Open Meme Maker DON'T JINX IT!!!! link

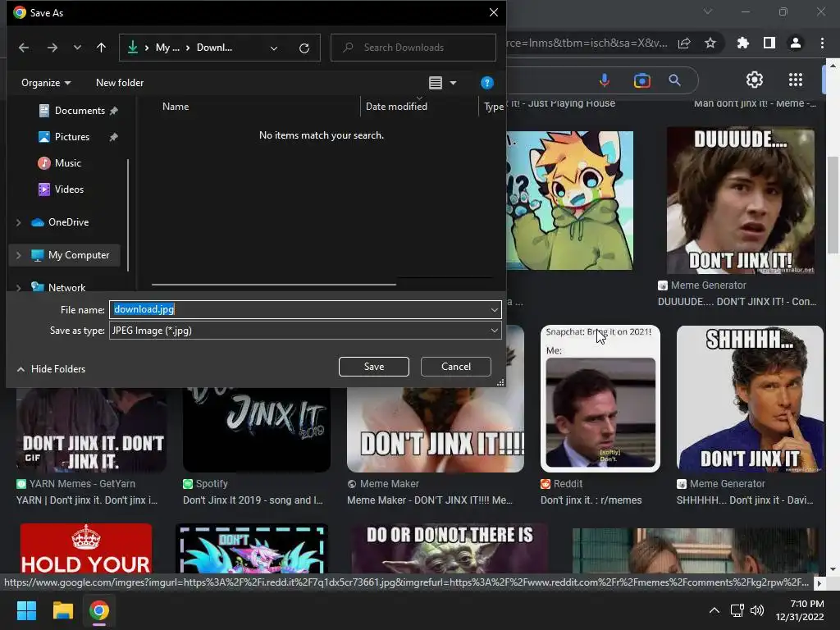coord(430,500)
